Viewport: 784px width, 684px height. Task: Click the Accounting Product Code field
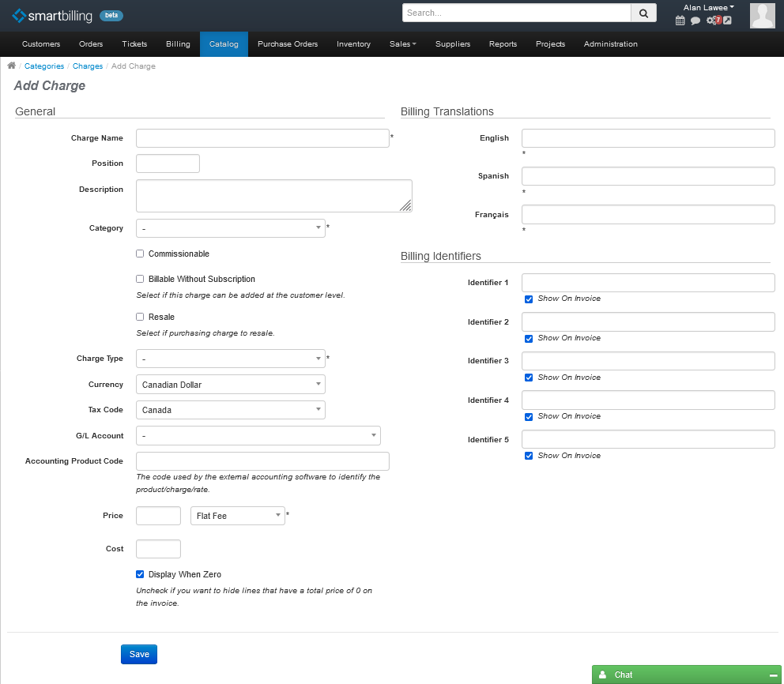(x=262, y=461)
